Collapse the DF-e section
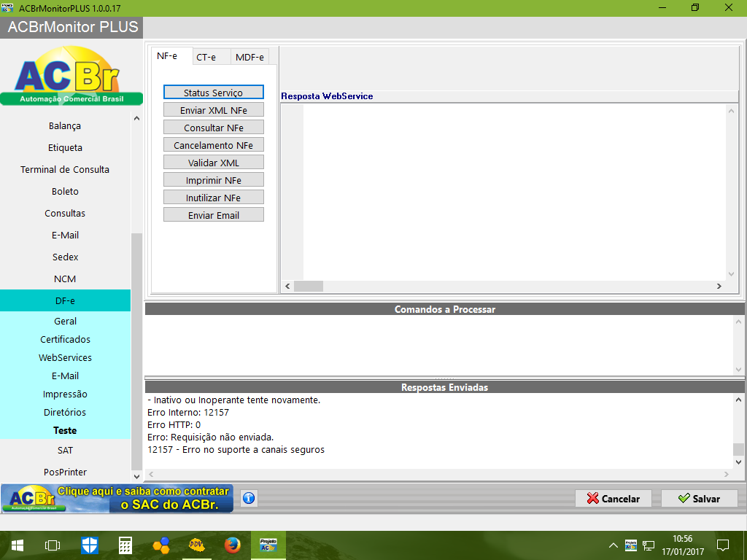This screenshot has width=747, height=560. click(x=65, y=300)
